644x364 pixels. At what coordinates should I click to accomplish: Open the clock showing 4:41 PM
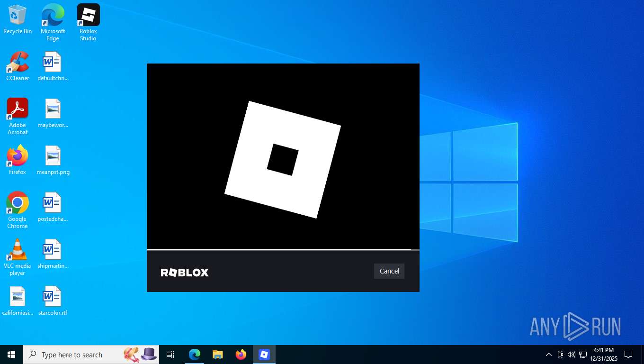coord(604,355)
